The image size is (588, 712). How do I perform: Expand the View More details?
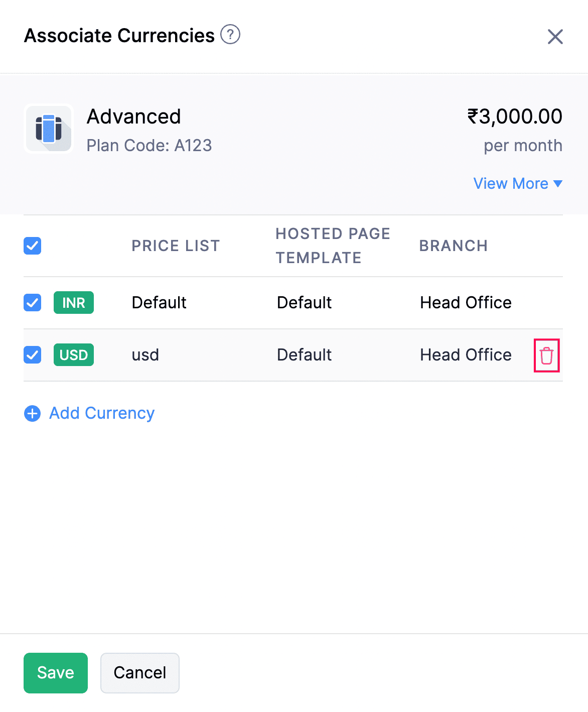click(511, 184)
